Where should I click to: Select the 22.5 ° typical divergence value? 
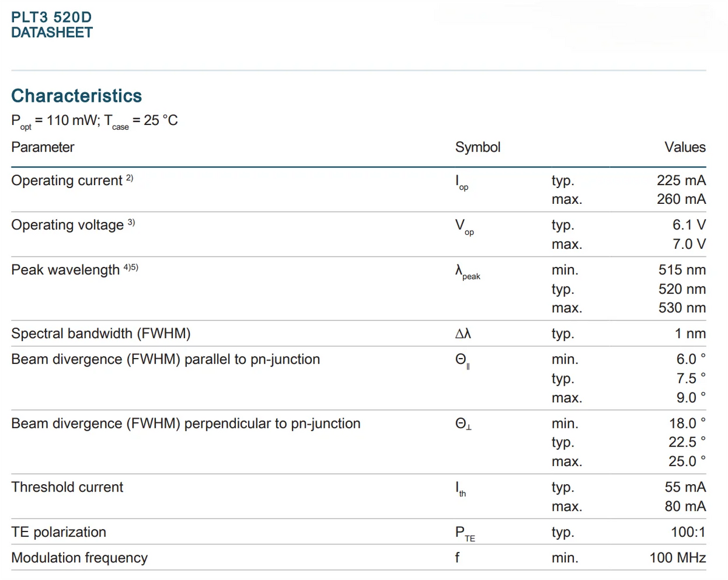pos(687,442)
